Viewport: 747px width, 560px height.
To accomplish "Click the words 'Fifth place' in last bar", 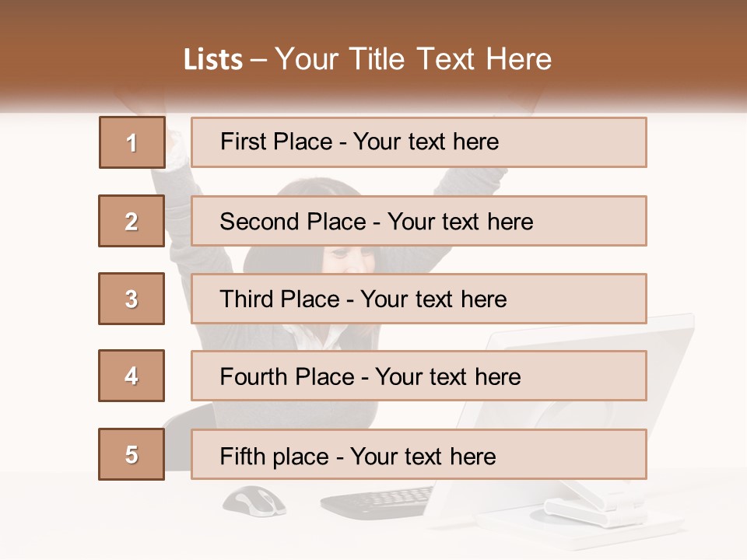I will coord(272,456).
